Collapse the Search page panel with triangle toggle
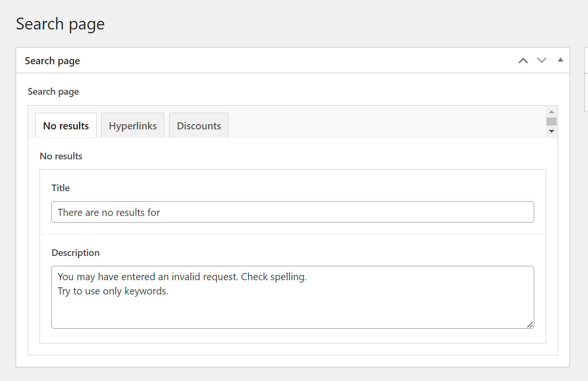The width and height of the screenshot is (588, 381). [560, 60]
